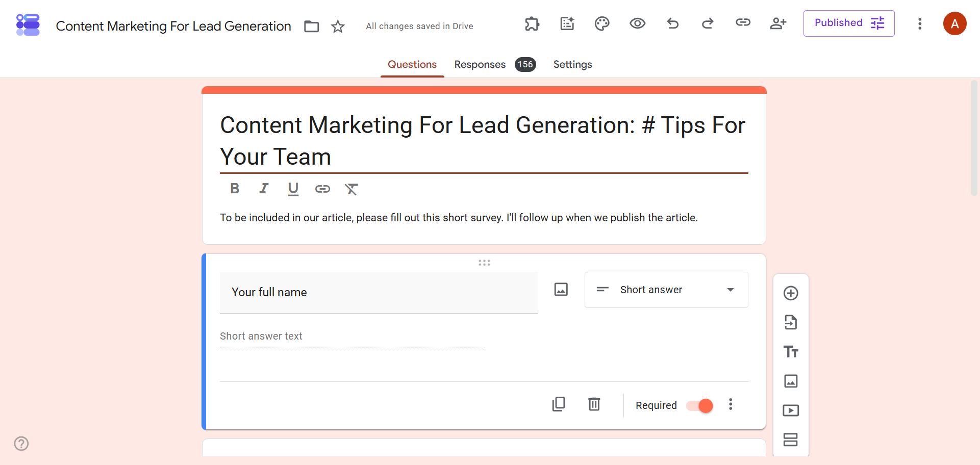Image resolution: width=980 pixels, height=465 pixels.
Task: Open the account avatar A
Action: pos(955,23)
